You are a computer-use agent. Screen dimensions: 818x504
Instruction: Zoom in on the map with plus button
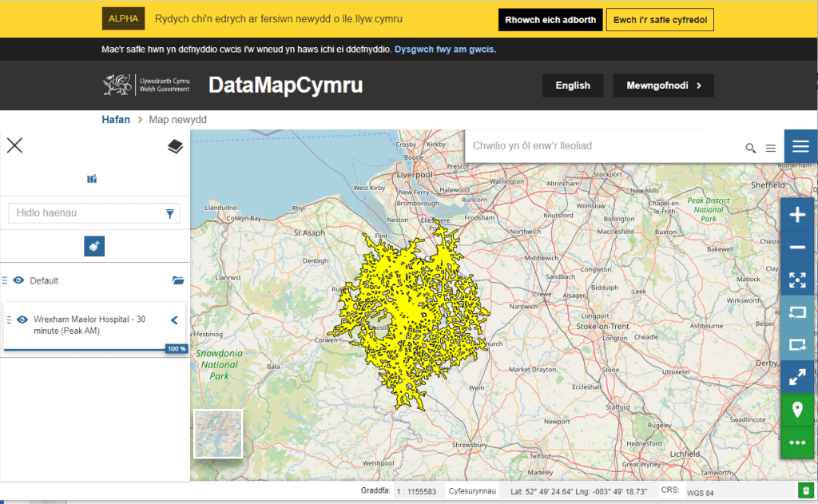click(x=797, y=216)
